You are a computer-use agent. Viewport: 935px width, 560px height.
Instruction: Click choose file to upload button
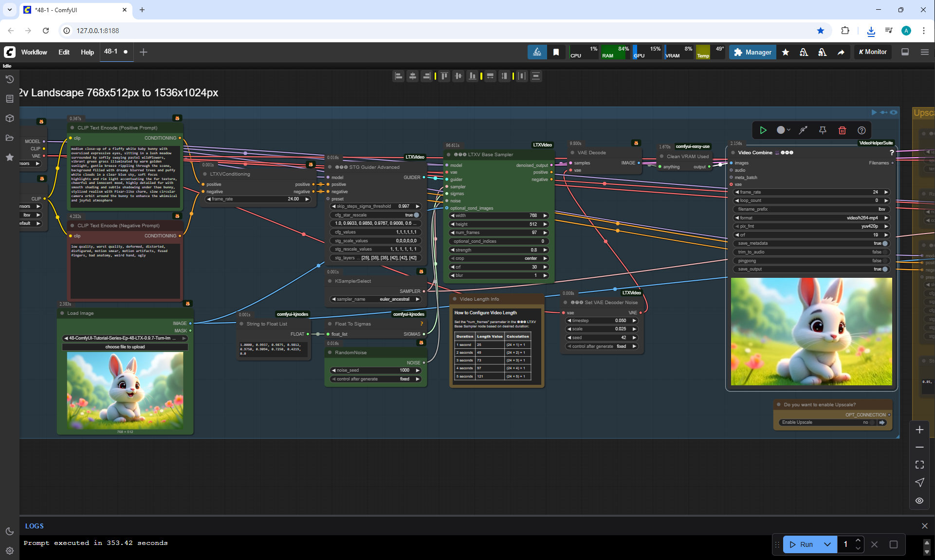point(125,347)
